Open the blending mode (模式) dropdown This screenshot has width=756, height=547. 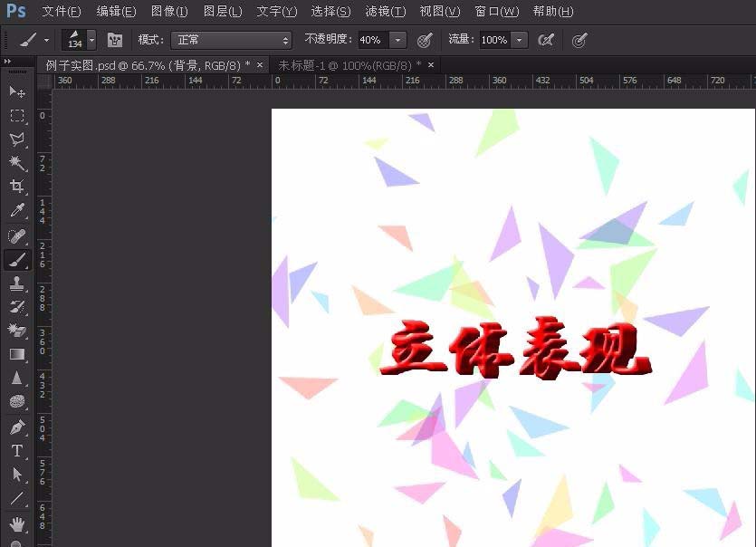click(x=231, y=40)
